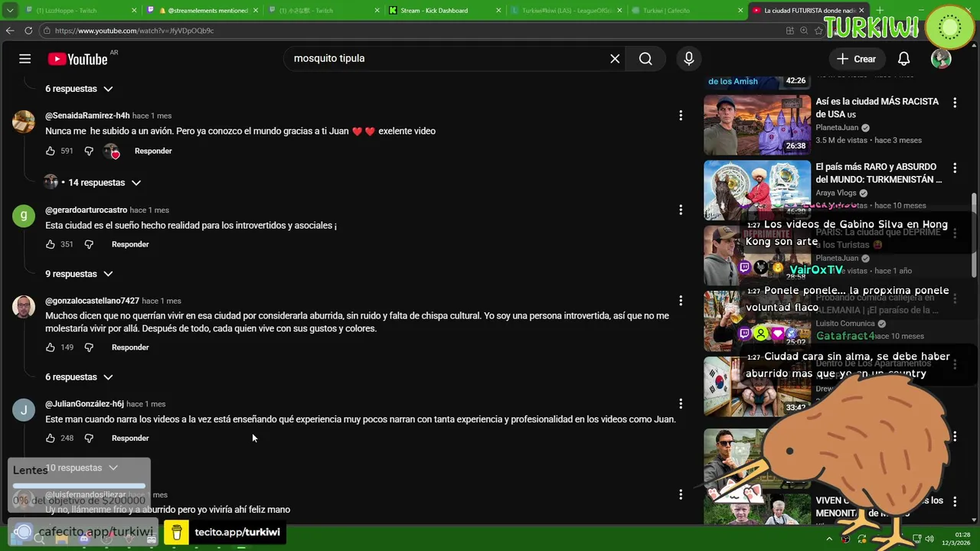This screenshot has width=980, height=551.
Task: Open 'El país más RARO y ABSURDO' title
Action: [x=878, y=173]
